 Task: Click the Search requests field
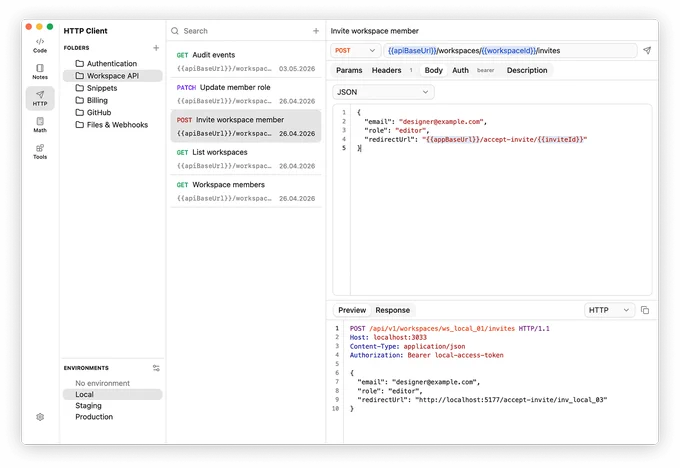(x=245, y=31)
